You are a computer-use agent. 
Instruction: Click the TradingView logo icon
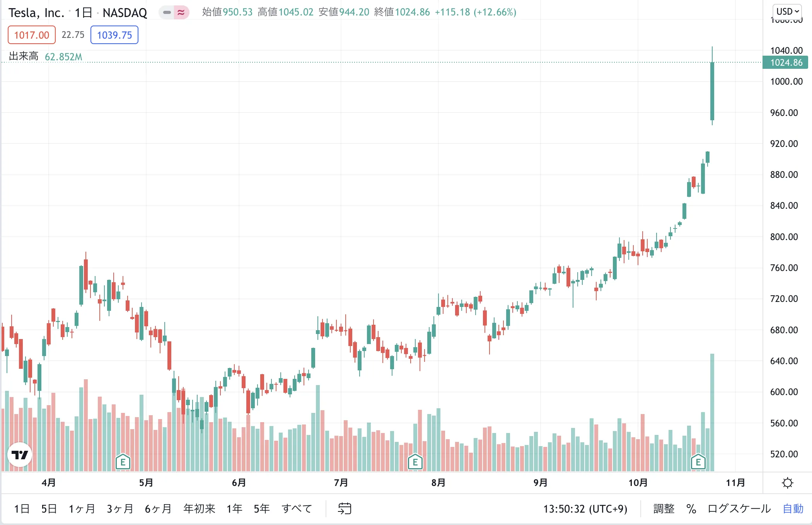[x=20, y=455]
